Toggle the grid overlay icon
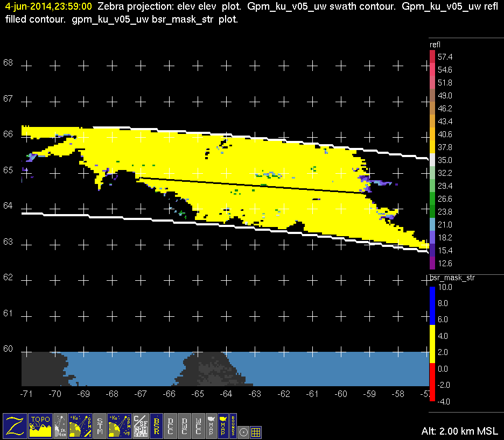This screenshot has height=440, width=504. [256, 431]
